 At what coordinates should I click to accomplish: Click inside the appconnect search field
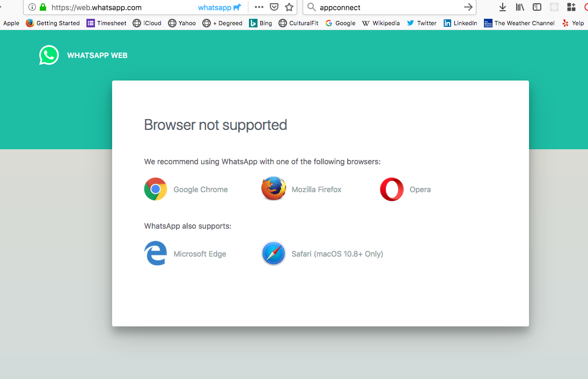pos(386,8)
